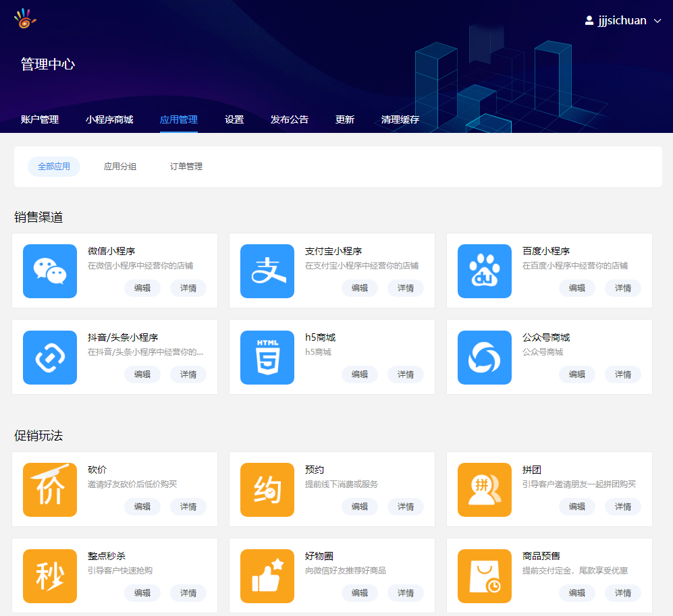Expand the jjjsichuan user dropdown
Viewport: 673px width, 616px height.
(623, 21)
